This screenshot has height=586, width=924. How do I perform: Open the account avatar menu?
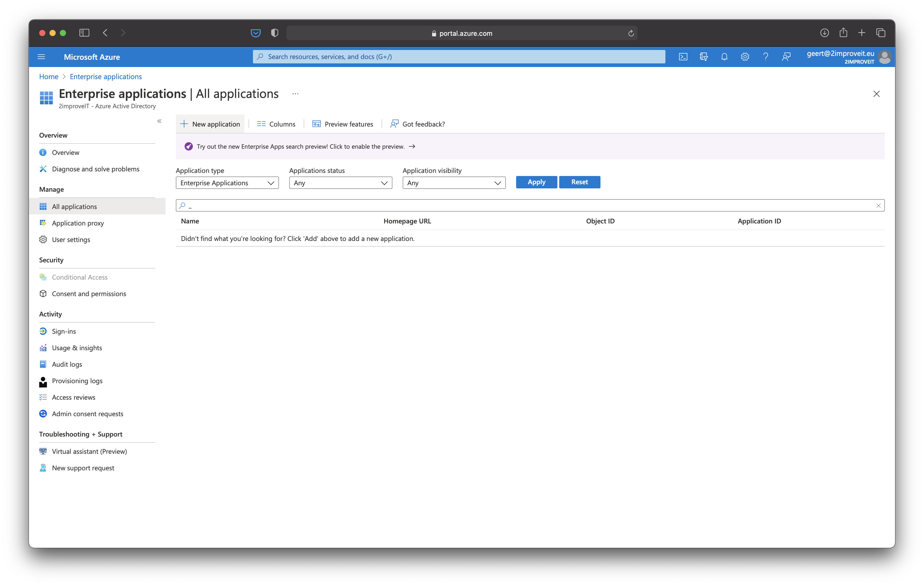click(885, 57)
